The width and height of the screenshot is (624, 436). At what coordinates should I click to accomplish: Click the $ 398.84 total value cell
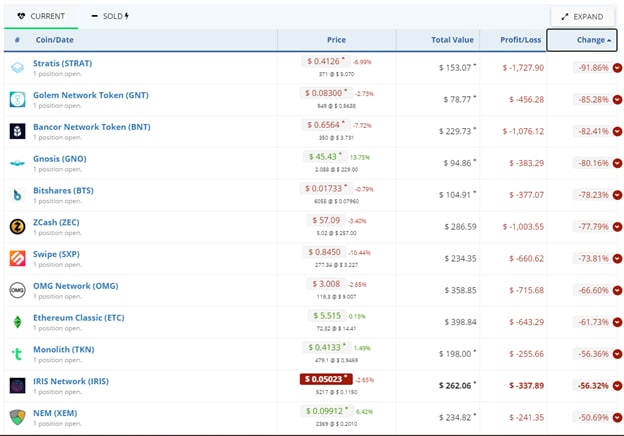point(460,322)
